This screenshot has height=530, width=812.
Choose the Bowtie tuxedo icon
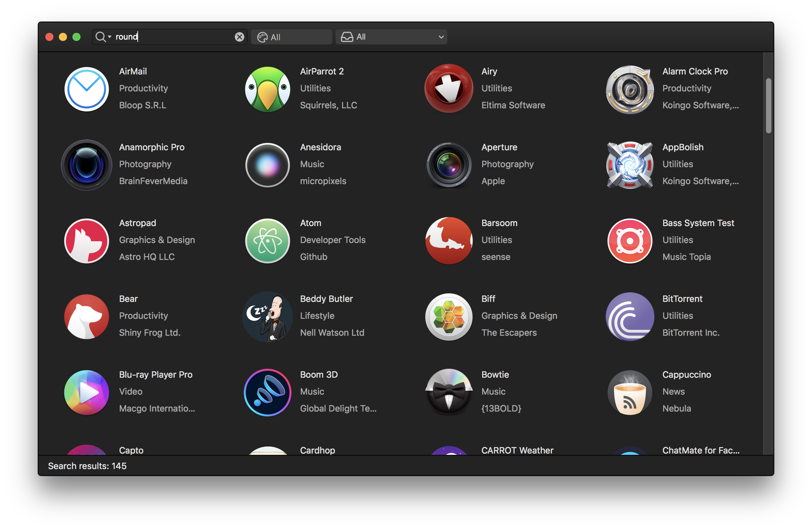click(x=449, y=393)
